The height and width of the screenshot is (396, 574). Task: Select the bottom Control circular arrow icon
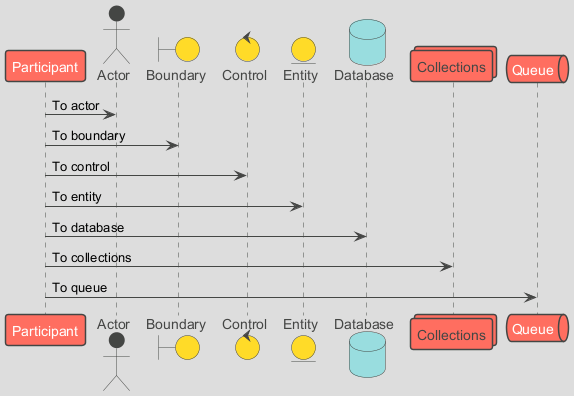click(x=247, y=345)
